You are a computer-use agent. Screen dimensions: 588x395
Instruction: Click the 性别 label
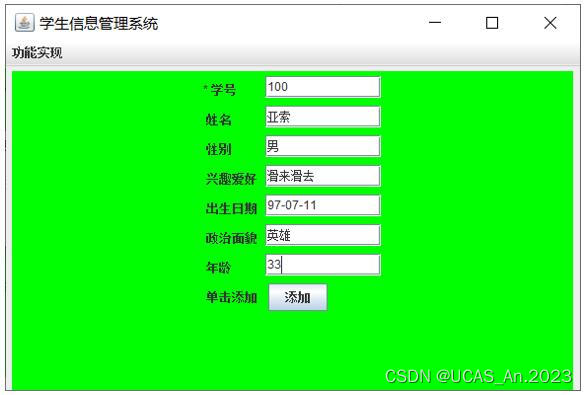tap(218, 149)
